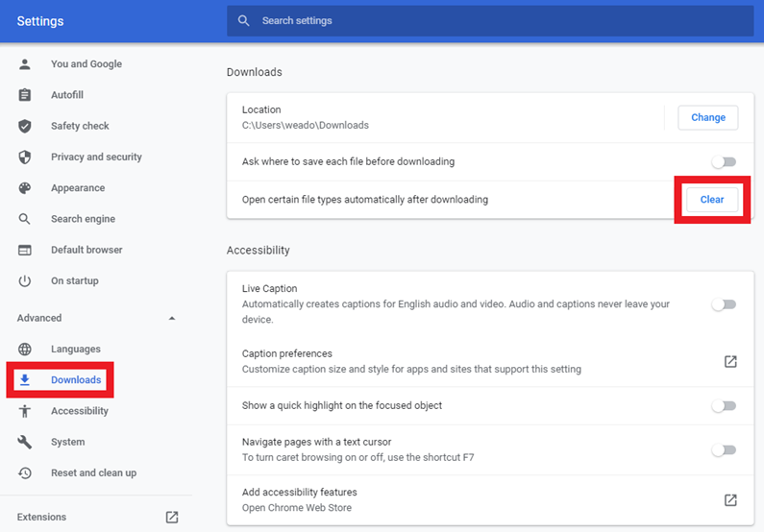The image size is (764, 532).
Task: Turn on quick highlight on focused object
Action: point(724,405)
